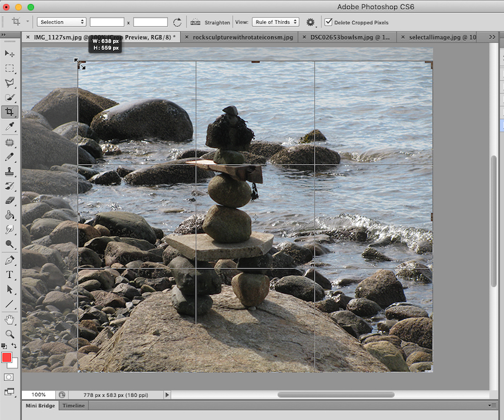Click the top-right crop corner handle
This screenshot has width=504, height=420.
[429, 64]
